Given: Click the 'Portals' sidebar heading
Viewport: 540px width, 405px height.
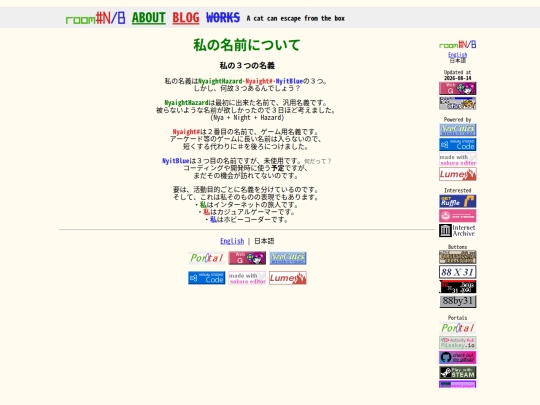Looking at the screenshot, I should pyautogui.click(x=457, y=318).
